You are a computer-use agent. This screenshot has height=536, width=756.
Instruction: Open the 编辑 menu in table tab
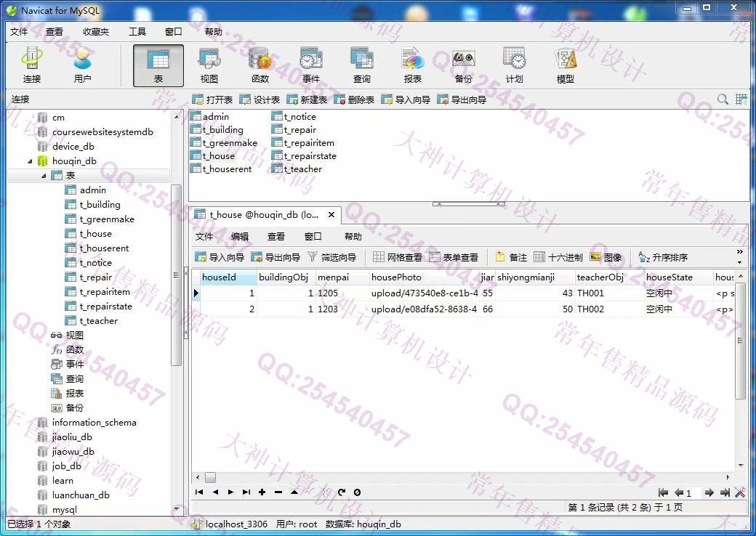click(x=240, y=237)
